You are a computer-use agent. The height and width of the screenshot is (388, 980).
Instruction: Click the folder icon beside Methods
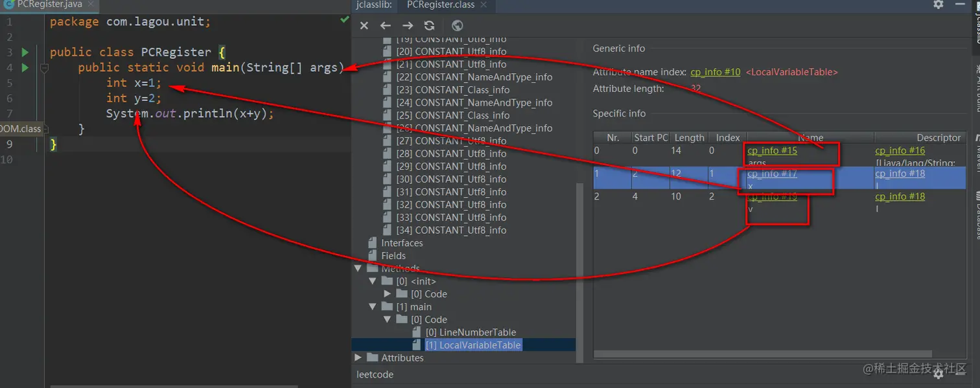[372, 268]
